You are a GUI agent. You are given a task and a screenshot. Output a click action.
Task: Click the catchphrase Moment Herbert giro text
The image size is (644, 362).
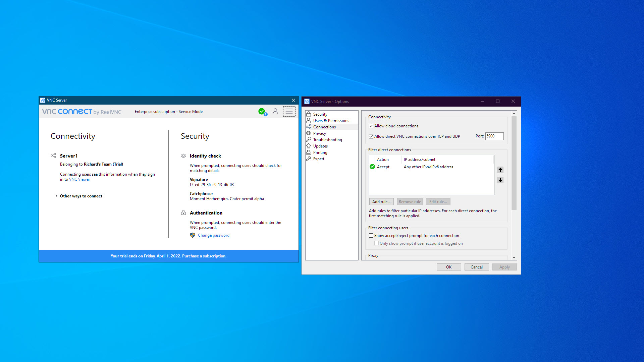[227, 199]
